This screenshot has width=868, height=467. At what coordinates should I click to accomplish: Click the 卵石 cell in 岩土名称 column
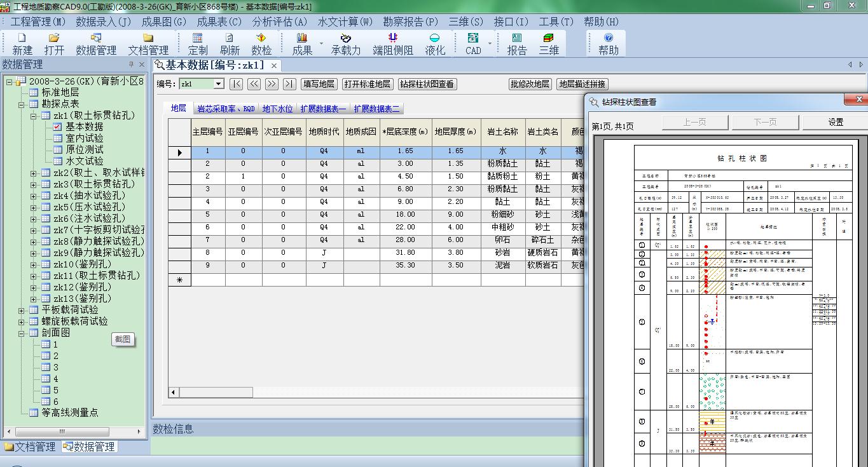coord(502,240)
